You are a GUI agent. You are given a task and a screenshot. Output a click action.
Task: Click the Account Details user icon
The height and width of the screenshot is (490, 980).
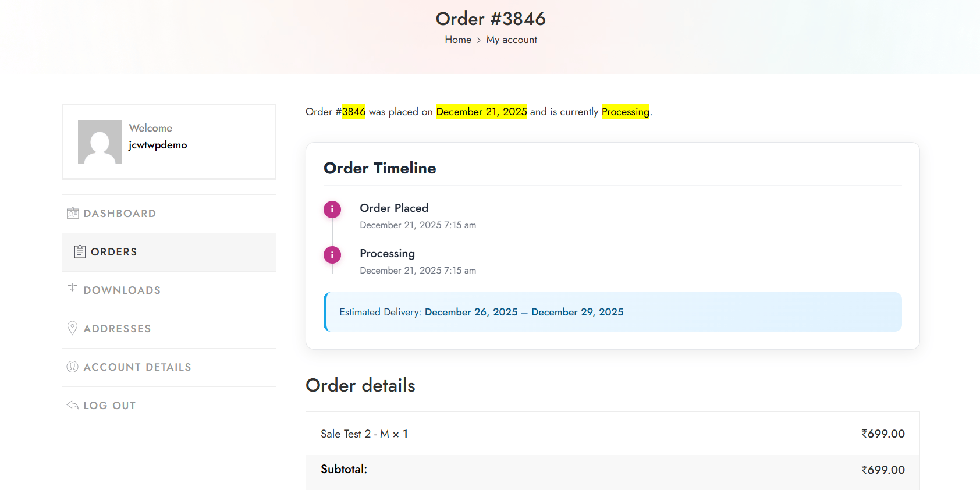tap(73, 367)
